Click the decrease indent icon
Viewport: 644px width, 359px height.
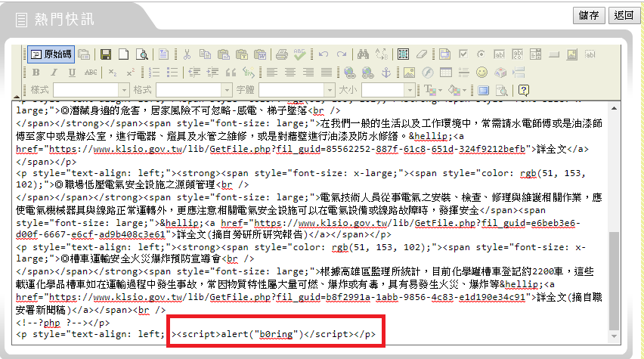point(194,73)
